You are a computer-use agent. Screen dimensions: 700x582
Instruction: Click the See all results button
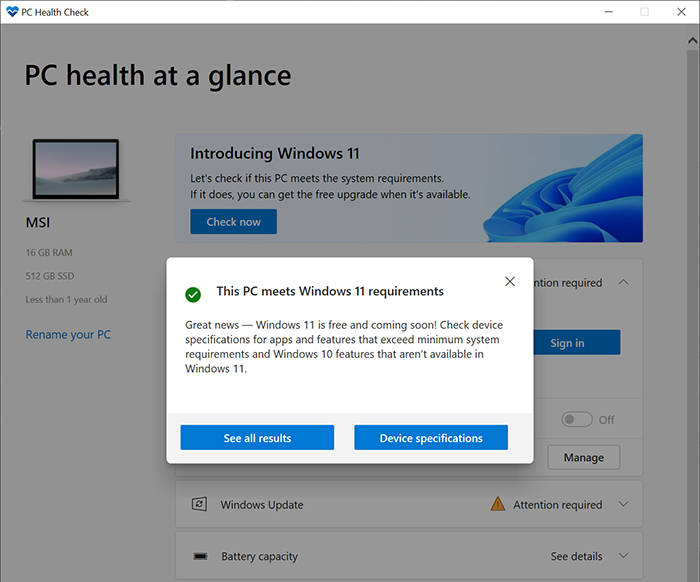257,437
